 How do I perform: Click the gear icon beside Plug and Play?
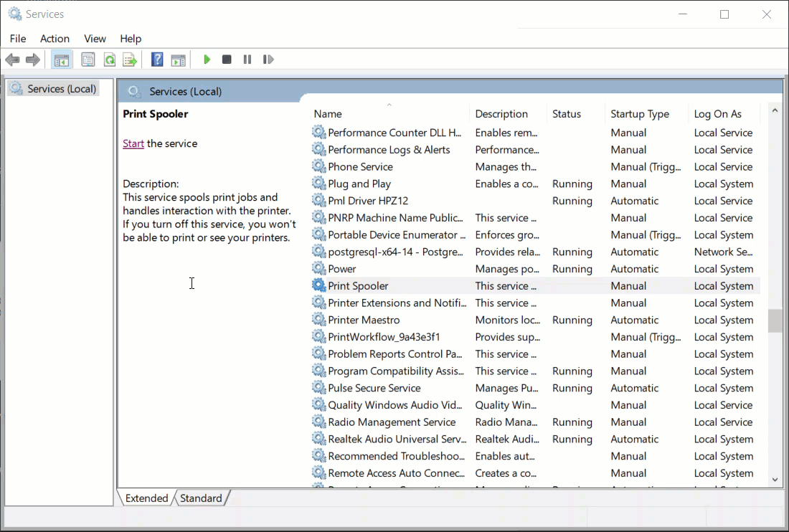319,183
